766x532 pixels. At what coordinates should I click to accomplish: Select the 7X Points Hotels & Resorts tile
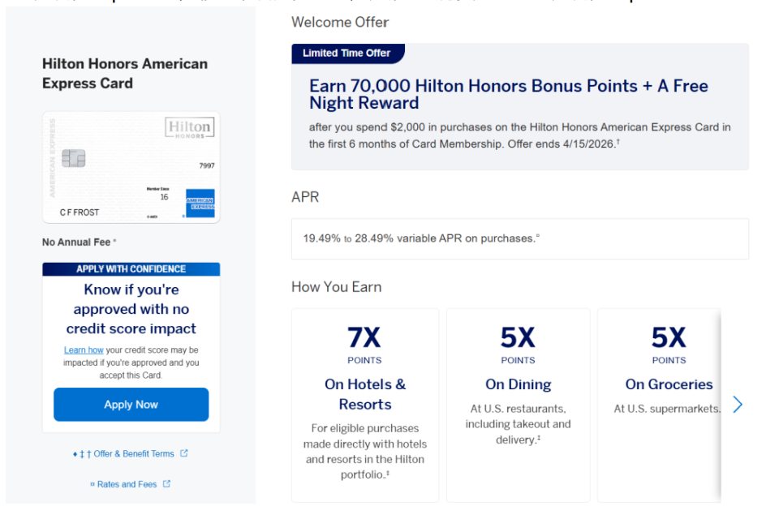click(x=364, y=405)
